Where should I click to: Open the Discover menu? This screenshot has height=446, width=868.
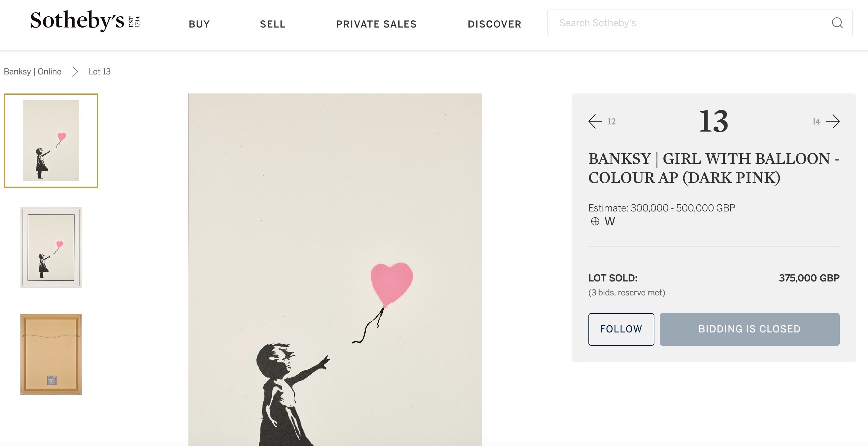(495, 24)
